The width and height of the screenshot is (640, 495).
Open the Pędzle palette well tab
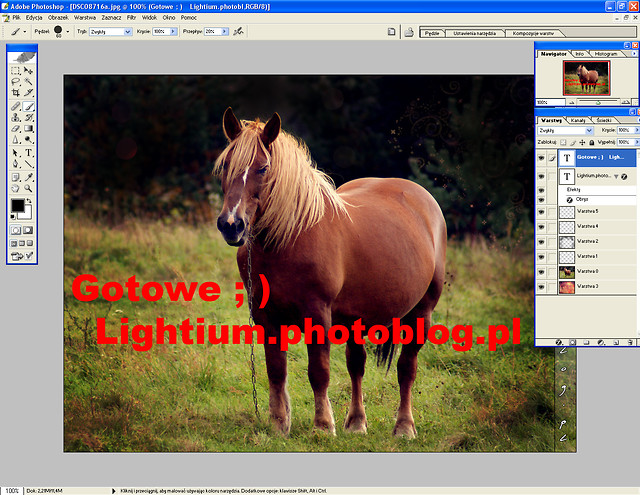[432, 33]
